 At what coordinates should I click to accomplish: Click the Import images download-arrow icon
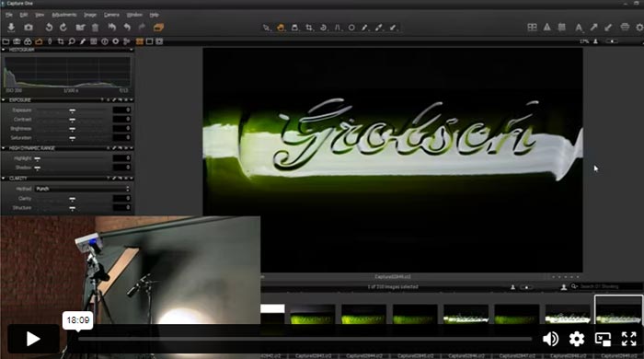pos(11,28)
